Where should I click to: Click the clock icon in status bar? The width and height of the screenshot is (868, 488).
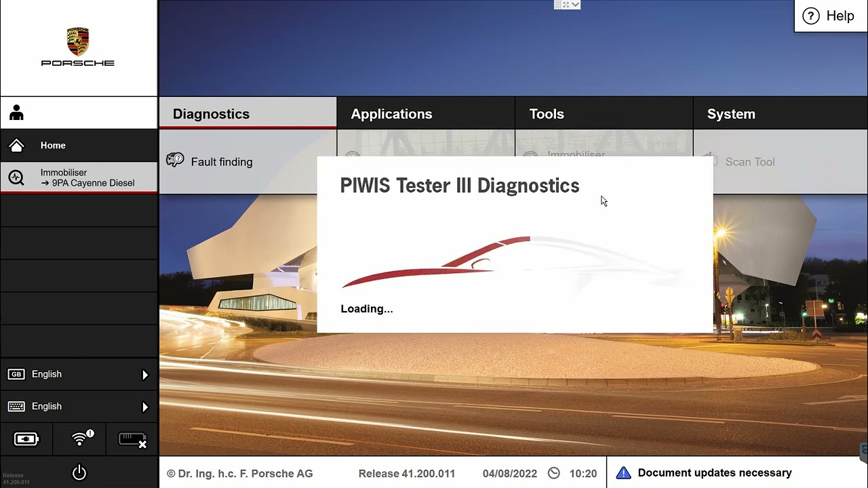pyautogui.click(x=554, y=473)
